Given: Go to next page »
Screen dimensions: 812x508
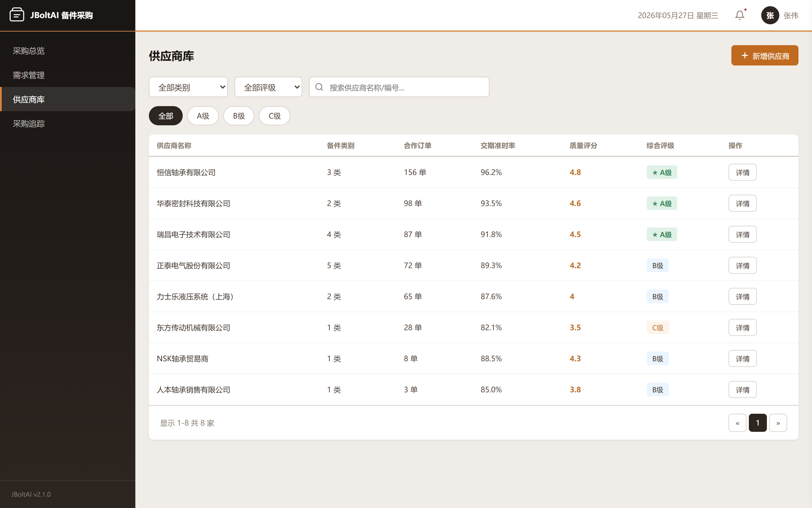Looking at the screenshot, I should (x=778, y=423).
